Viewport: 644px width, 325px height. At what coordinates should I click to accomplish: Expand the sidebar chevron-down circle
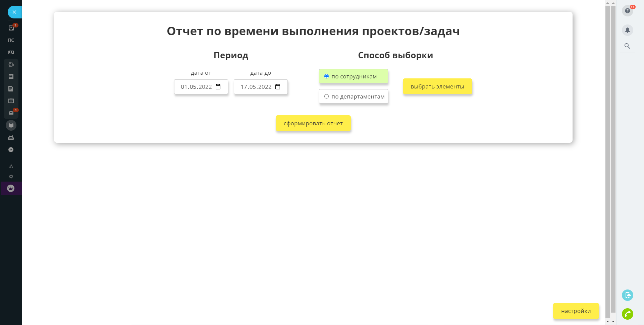(11, 150)
